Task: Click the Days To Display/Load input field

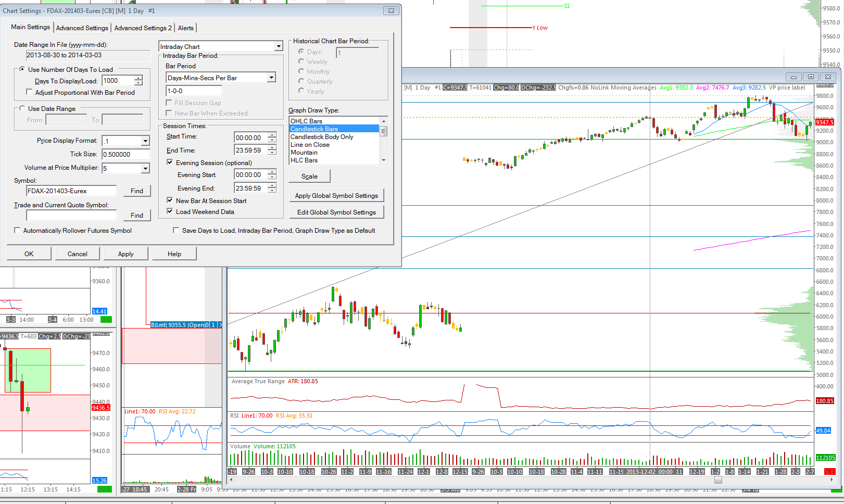Action: pyautogui.click(x=118, y=81)
